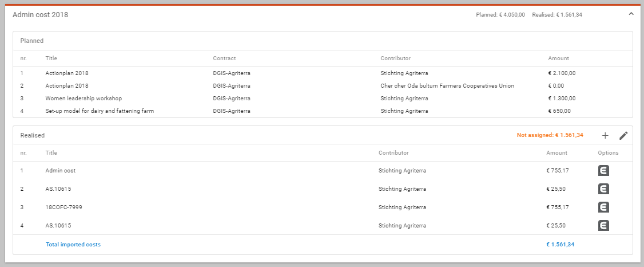Open options icon for Admin cost row
The width and height of the screenshot is (644, 267).
click(603, 170)
